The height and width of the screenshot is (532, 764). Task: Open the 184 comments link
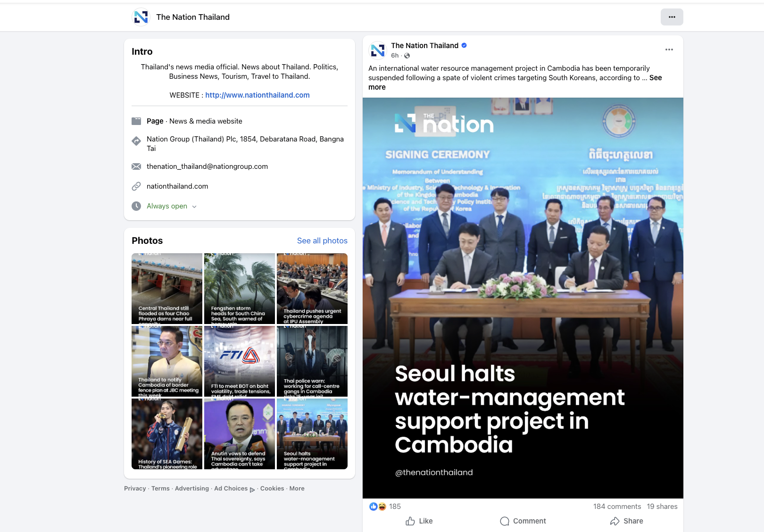617,507
